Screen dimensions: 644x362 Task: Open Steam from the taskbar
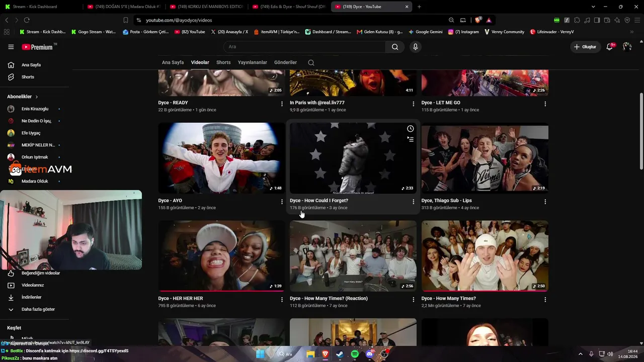[340, 354]
